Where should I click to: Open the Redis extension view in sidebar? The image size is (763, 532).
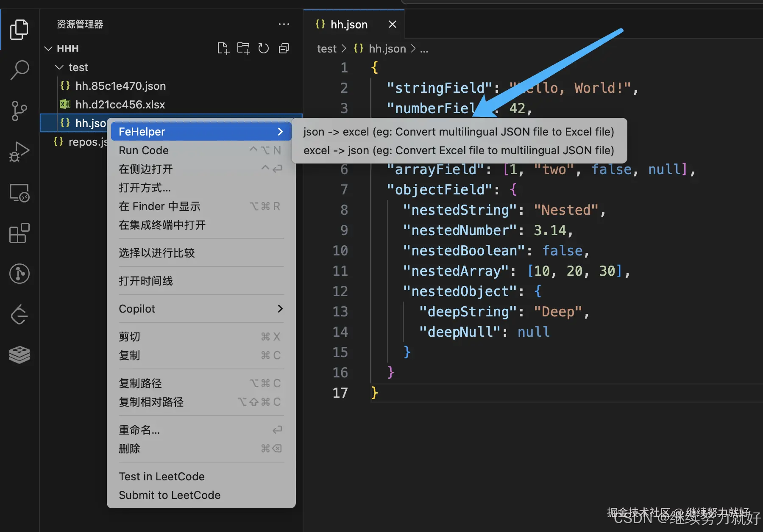(19, 355)
